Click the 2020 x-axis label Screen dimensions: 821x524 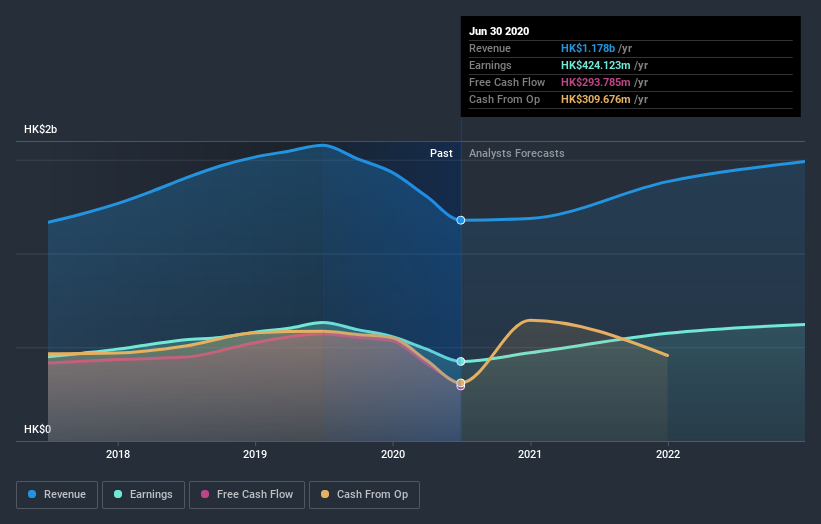(x=393, y=454)
